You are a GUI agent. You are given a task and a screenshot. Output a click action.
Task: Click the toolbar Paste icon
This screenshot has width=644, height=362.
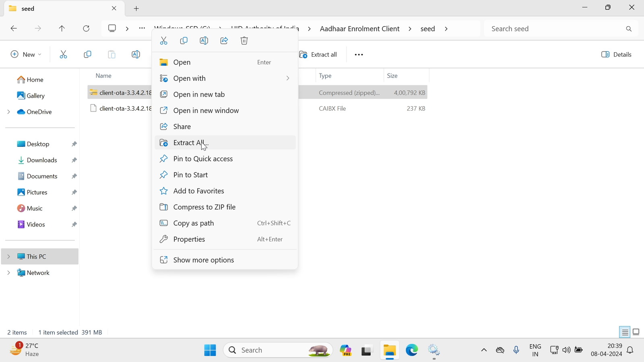(111, 54)
